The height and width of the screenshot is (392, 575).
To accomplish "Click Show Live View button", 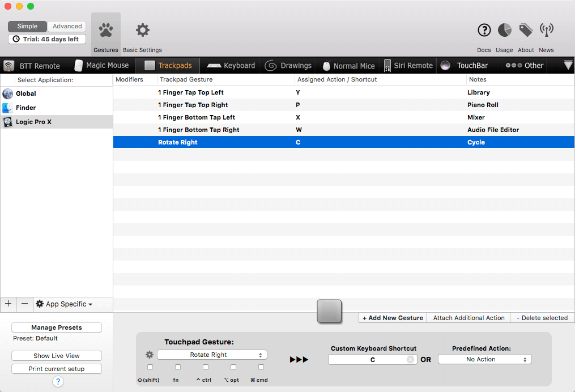I will point(57,356).
